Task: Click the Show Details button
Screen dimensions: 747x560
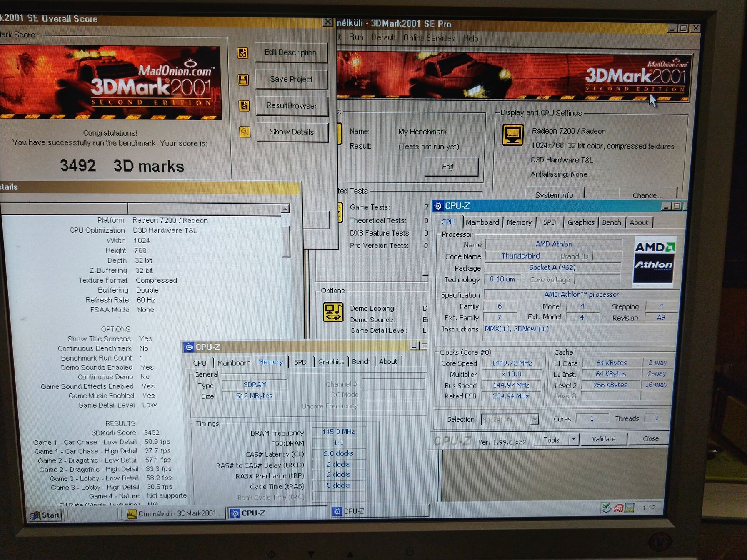Action: pyautogui.click(x=292, y=132)
